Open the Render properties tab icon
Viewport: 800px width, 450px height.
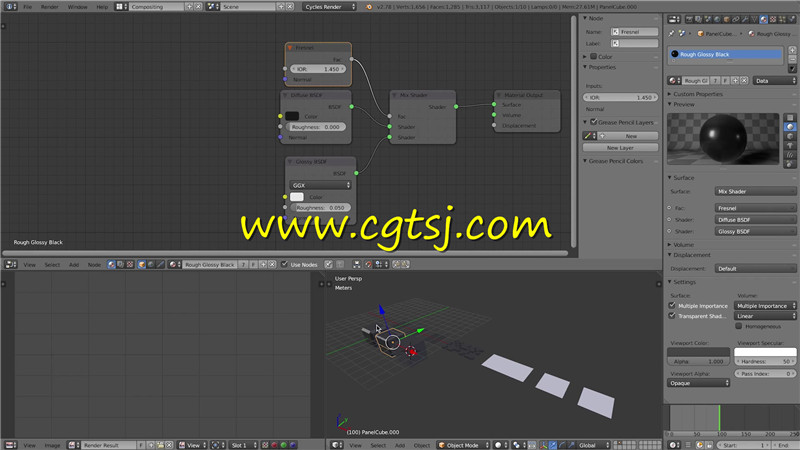689,19
